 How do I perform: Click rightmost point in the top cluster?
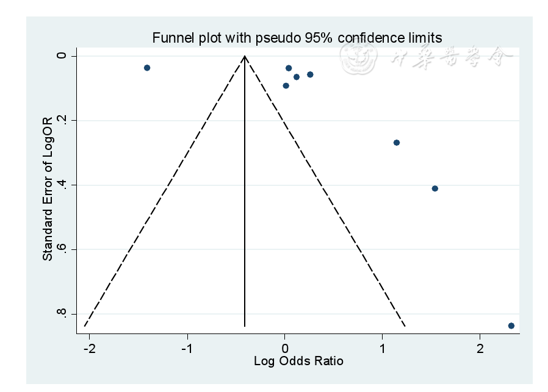(x=310, y=74)
